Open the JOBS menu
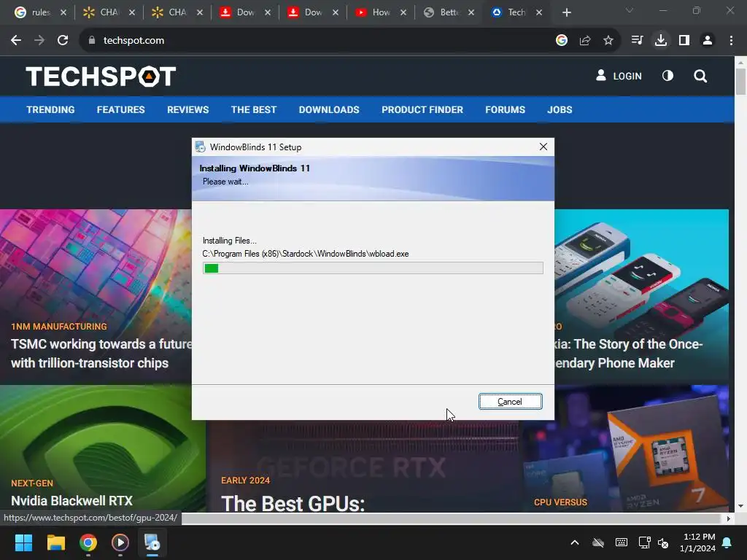The image size is (747, 560). tap(560, 109)
